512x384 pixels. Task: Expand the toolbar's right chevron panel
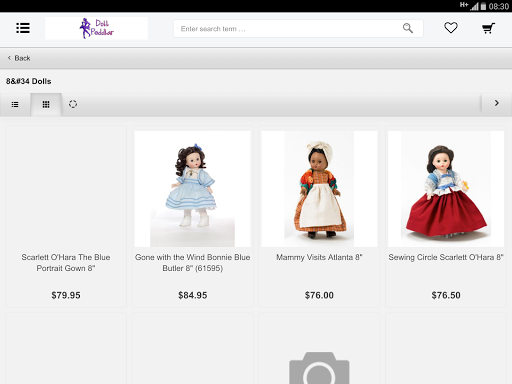tap(496, 103)
